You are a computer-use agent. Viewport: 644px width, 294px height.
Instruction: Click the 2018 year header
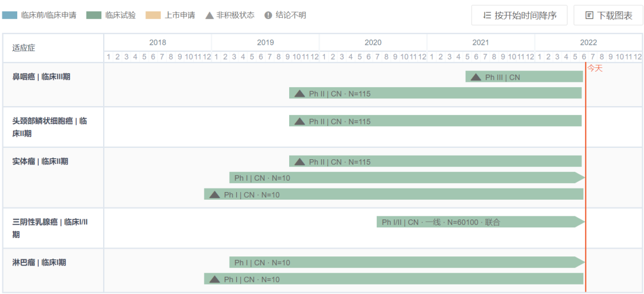pyautogui.click(x=157, y=43)
